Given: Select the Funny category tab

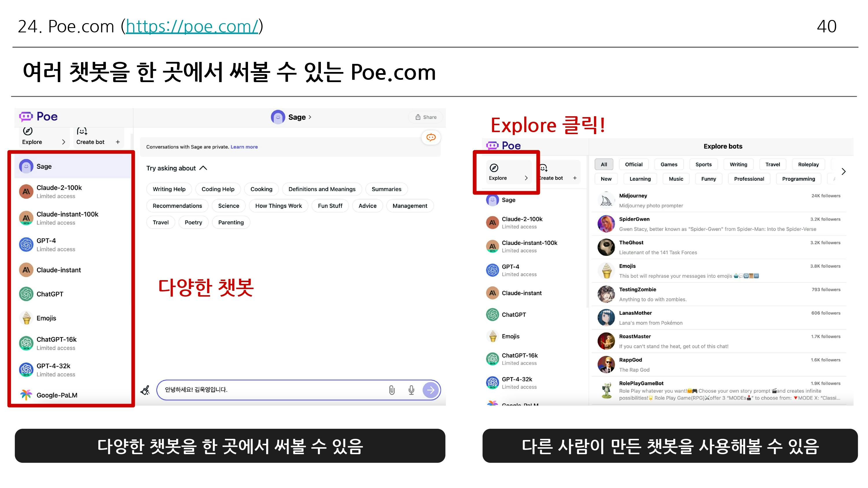Looking at the screenshot, I should tap(708, 179).
